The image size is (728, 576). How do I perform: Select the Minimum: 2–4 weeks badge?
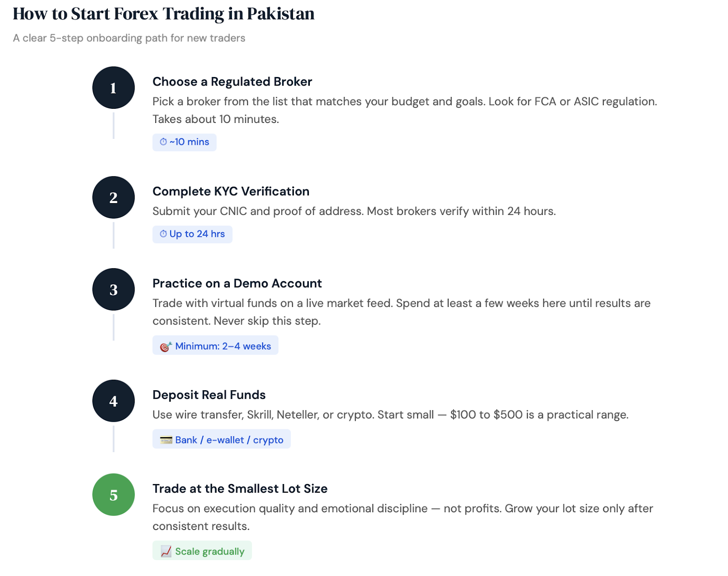215,346
